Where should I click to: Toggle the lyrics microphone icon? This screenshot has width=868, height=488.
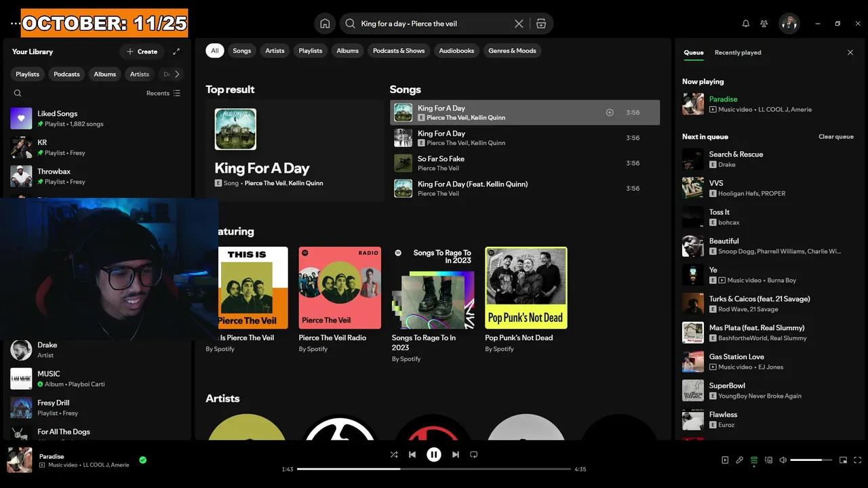(x=740, y=460)
